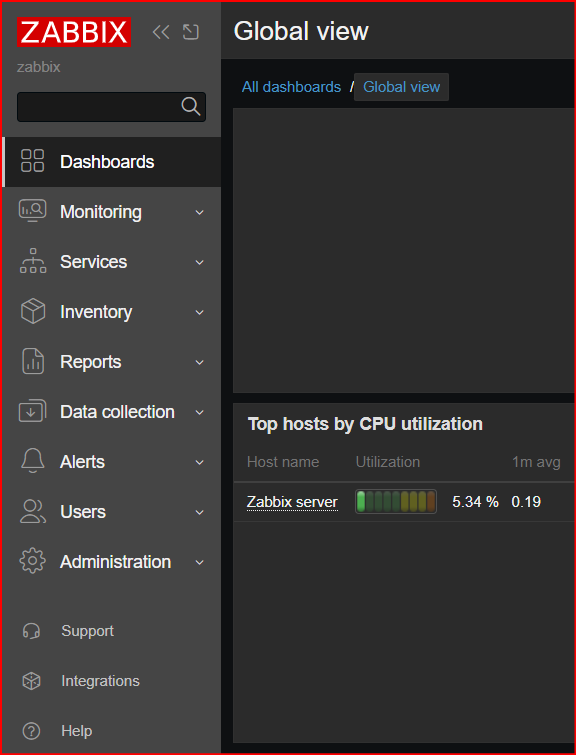This screenshot has width=576, height=755.
Task: Open the Dashboards menu item
Action: 112,162
